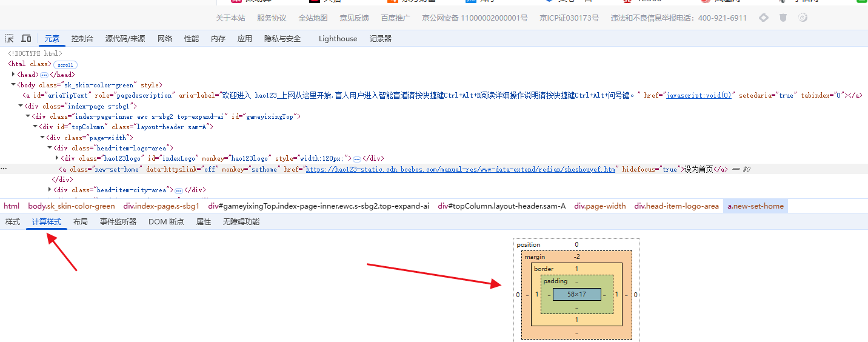Viewport: 868px width, 342px height.
Task: Open the 内存 memory tab
Action: [218, 39]
